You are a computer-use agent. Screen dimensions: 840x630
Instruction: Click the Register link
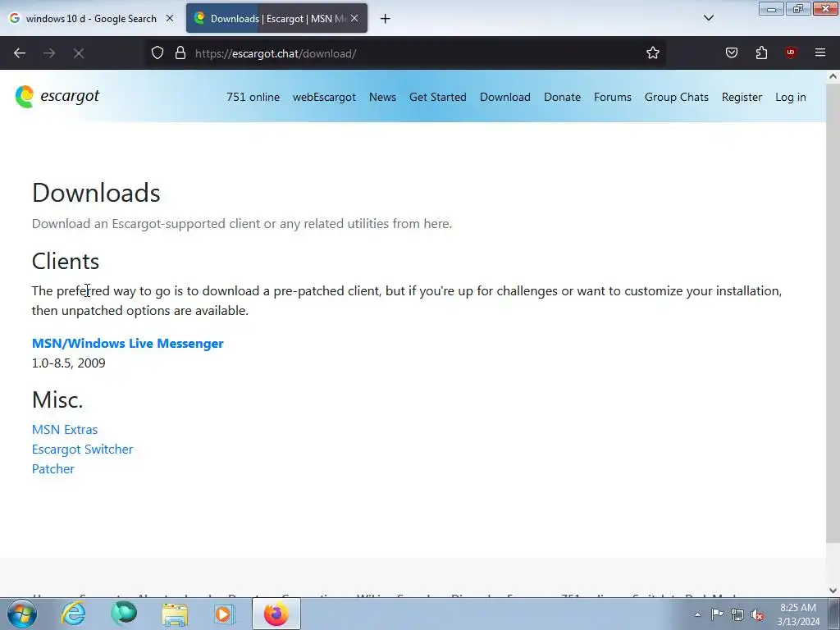tap(742, 97)
